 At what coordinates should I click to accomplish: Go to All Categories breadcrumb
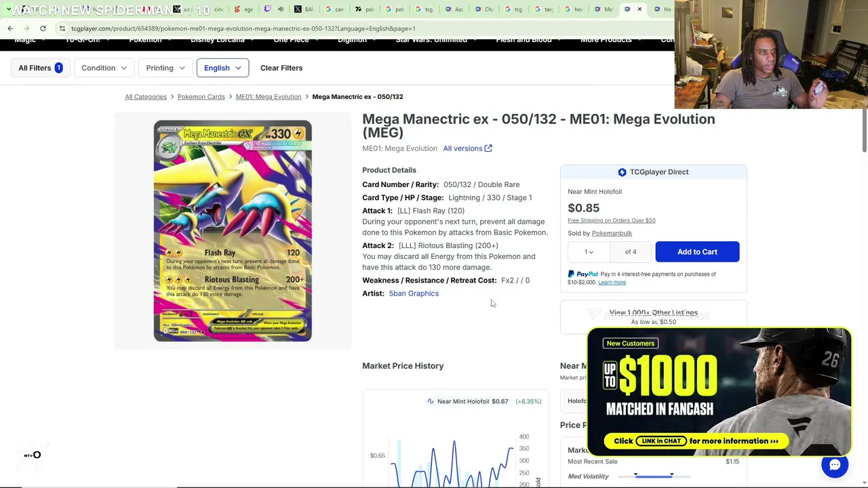coord(146,97)
